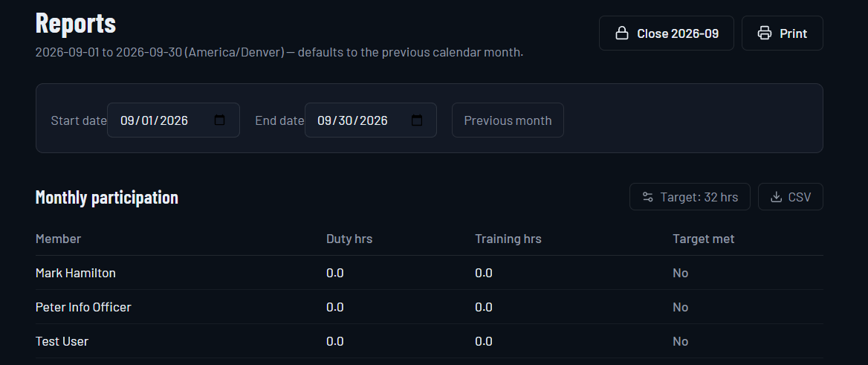Click Test User's Target met value
The height and width of the screenshot is (365, 868).
coord(680,341)
